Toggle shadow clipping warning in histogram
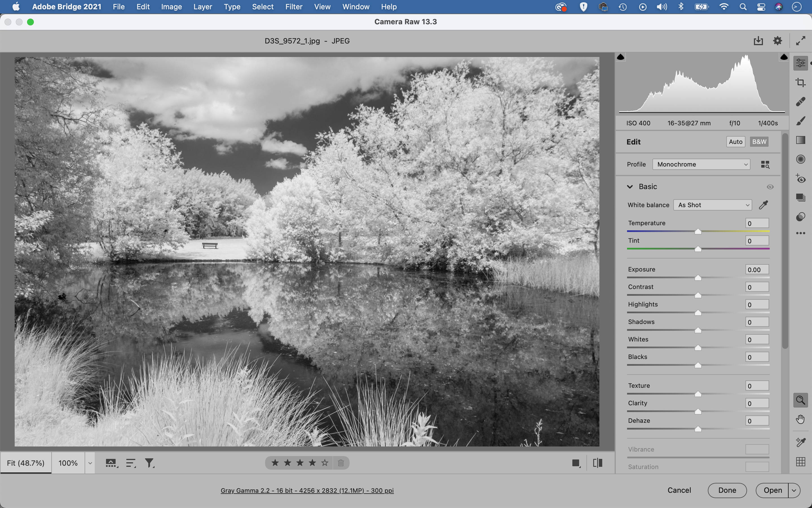Viewport: 812px width, 508px height. 621,57
